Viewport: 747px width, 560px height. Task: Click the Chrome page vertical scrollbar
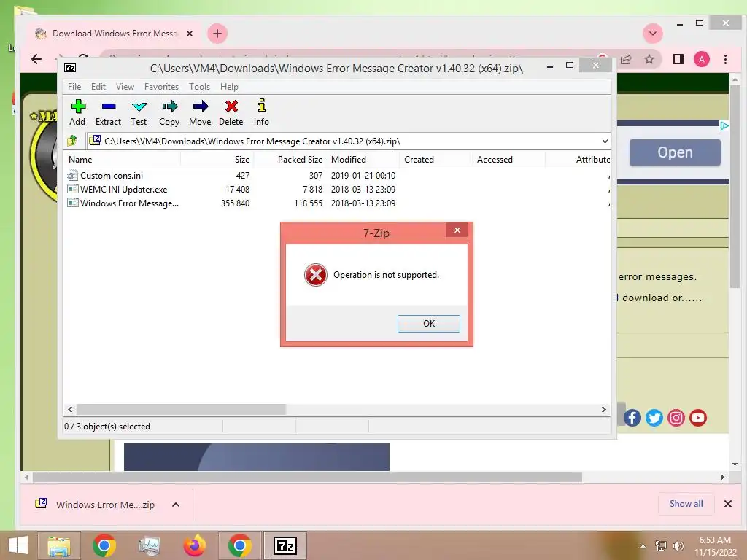pyautogui.click(x=735, y=186)
